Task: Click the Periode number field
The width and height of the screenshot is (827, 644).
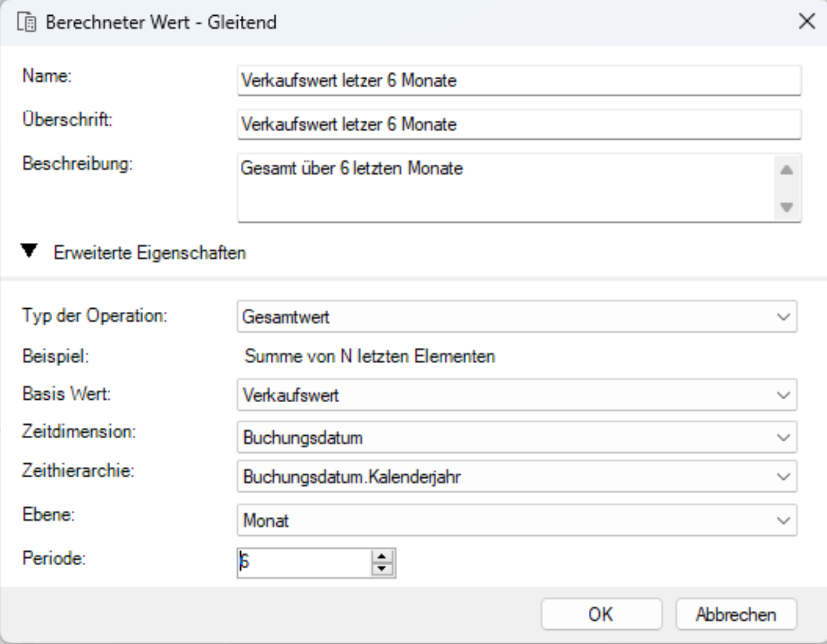Action: (304, 563)
